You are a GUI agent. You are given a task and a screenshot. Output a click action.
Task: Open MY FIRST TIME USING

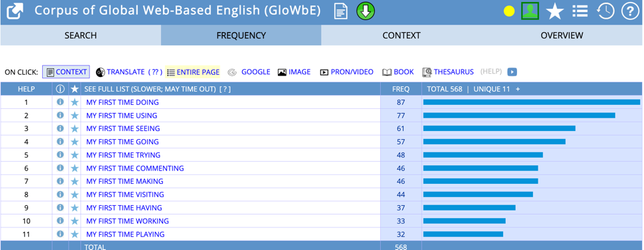click(x=122, y=116)
